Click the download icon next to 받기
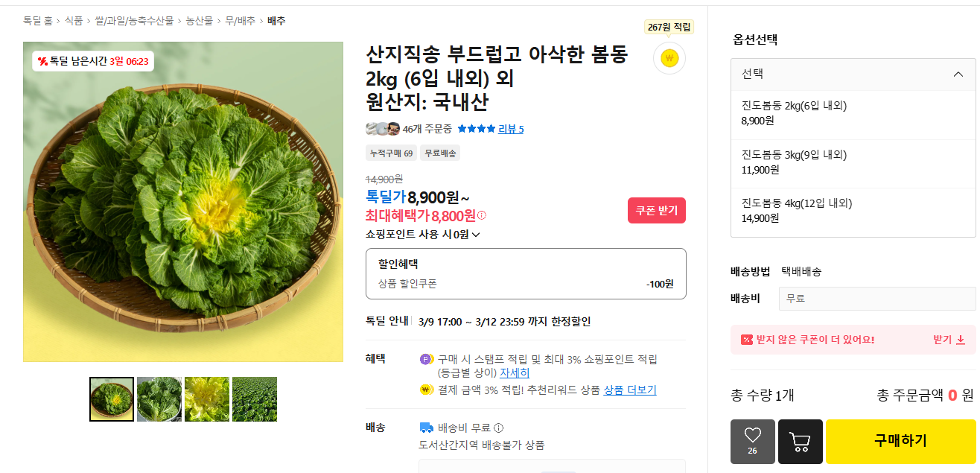Viewport: 980px width, 473px height. coord(961,340)
